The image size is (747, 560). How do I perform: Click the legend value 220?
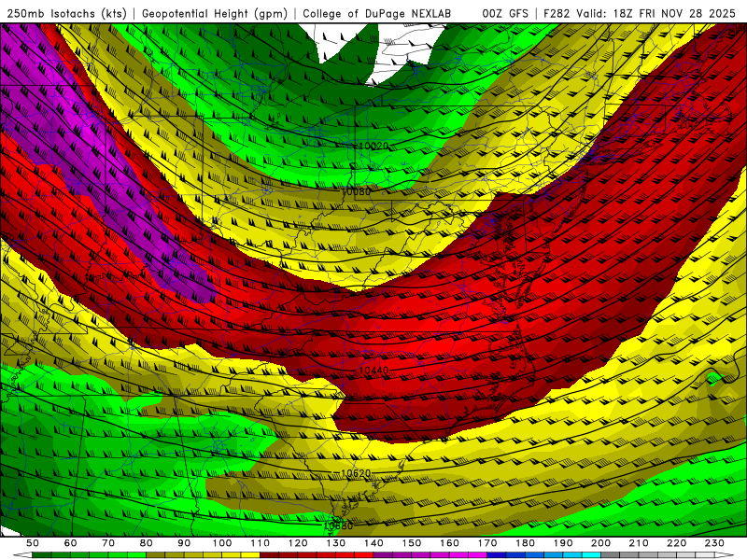point(676,543)
